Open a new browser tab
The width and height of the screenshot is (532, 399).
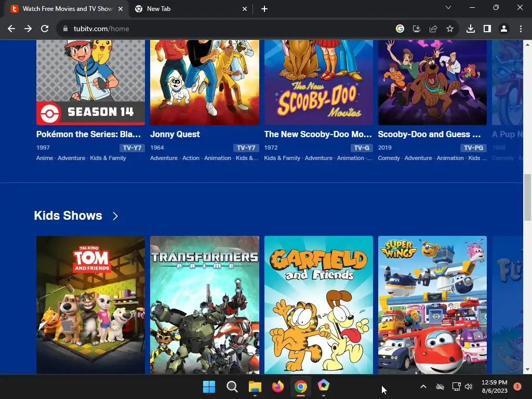(x=264, y=9)
